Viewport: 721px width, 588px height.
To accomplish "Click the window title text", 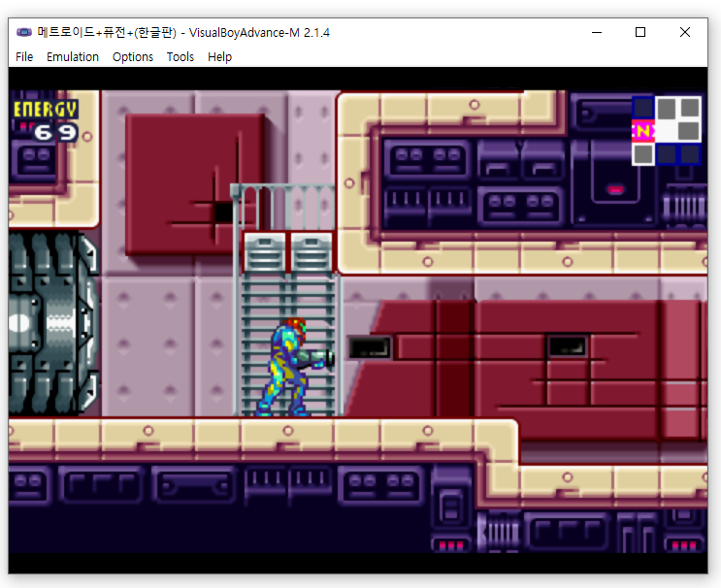I will click(x=183, y=33).
